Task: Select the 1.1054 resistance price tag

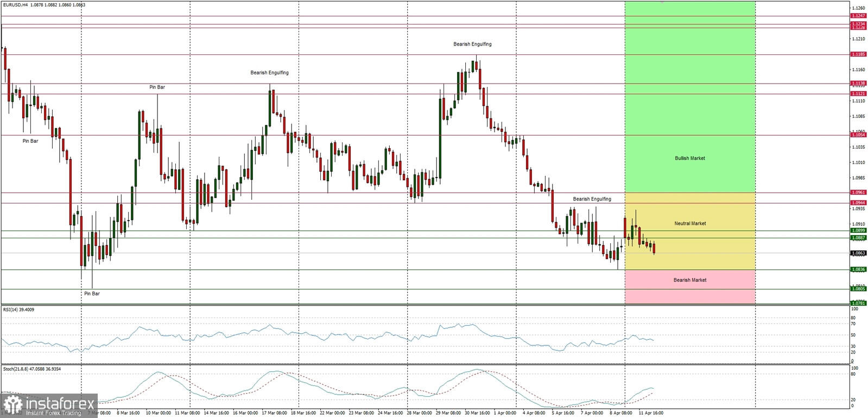Action: 858,135
